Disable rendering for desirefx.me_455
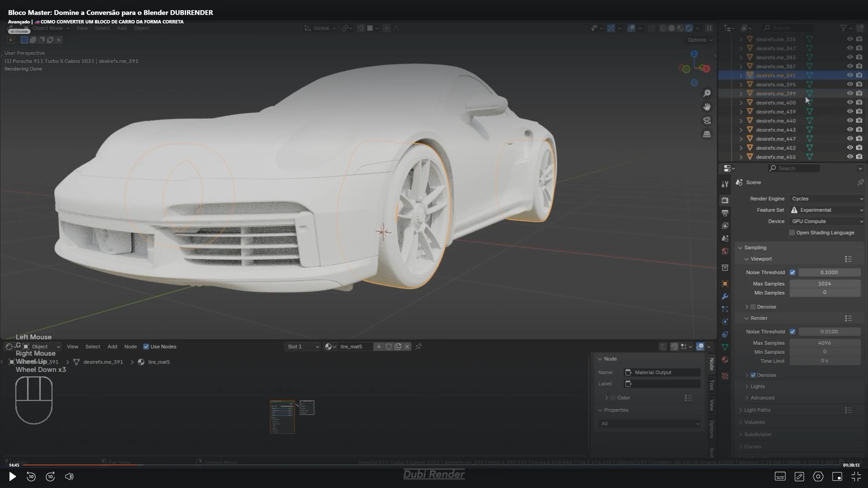This screenshot has width=868, height=488. (859, 157)
